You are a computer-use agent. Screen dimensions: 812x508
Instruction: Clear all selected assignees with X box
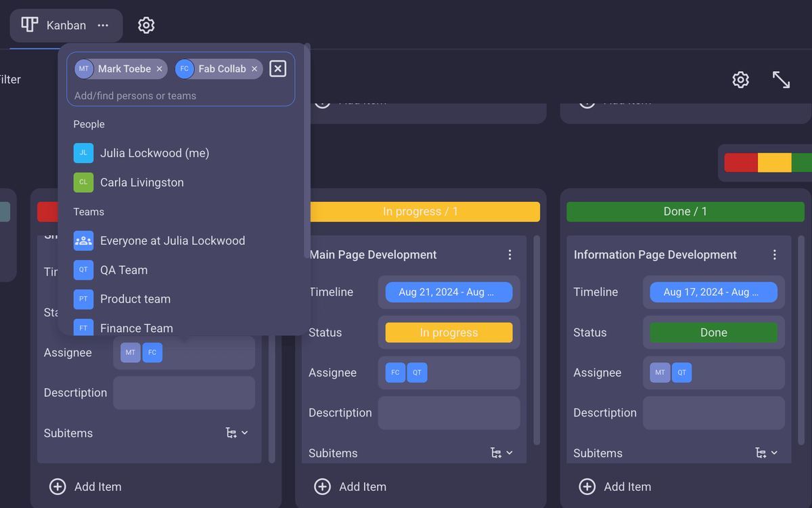[x=277, y=68]
